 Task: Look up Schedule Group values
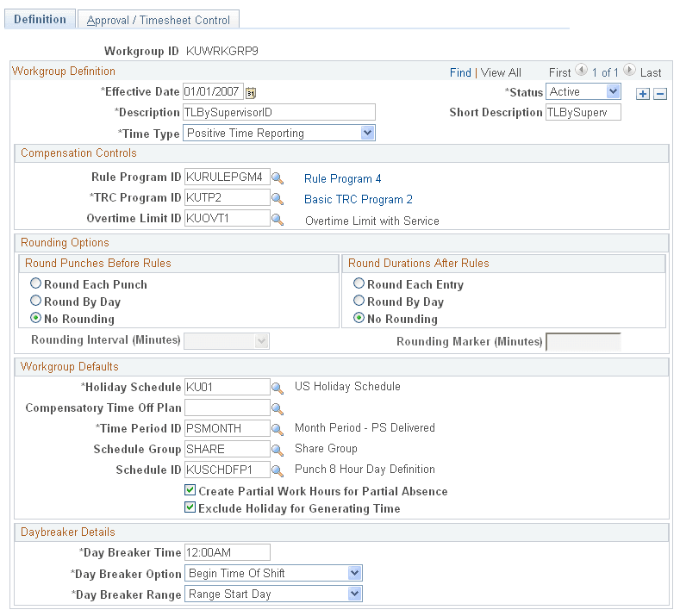(278, 450)
